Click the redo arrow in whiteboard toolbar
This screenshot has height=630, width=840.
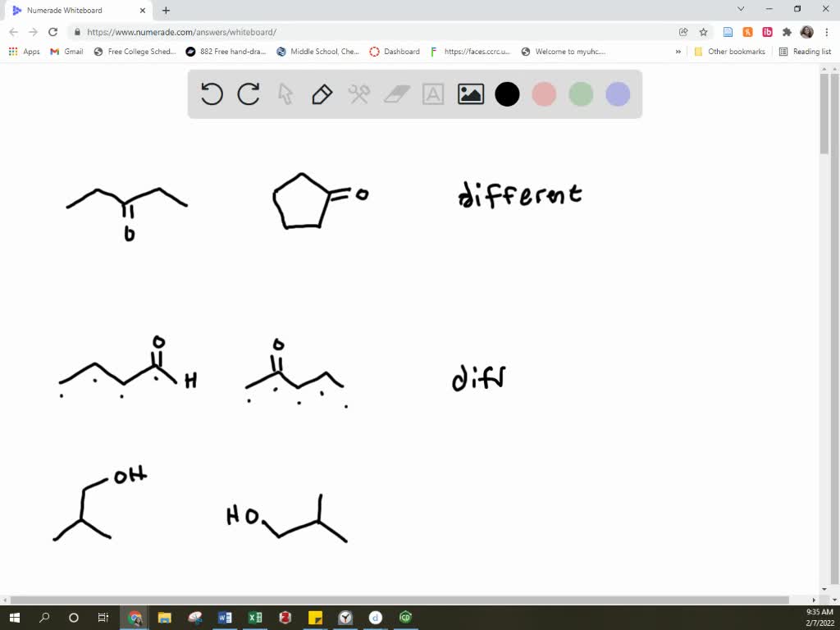[x=249, y=94]
